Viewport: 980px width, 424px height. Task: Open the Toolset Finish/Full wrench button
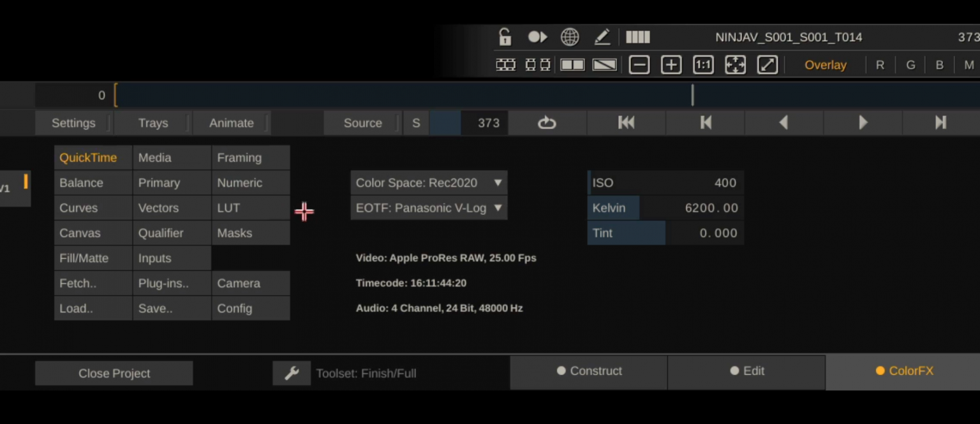[292, 373]
